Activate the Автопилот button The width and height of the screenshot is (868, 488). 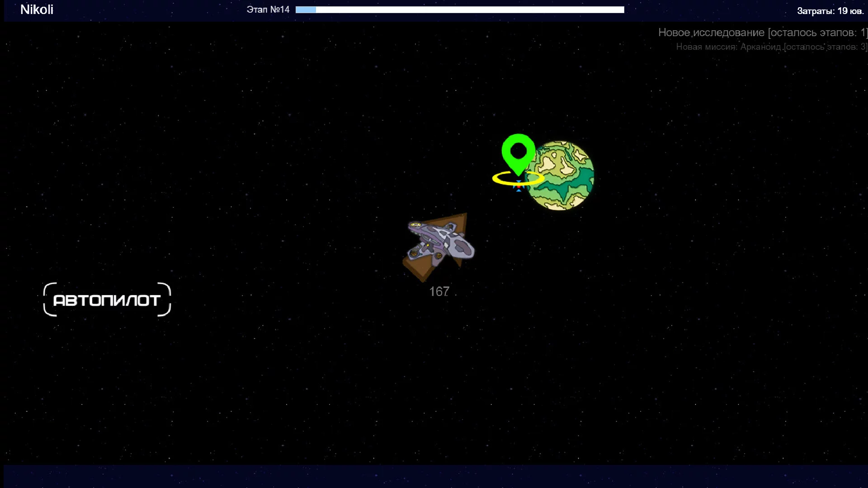[x=107, y=300]
